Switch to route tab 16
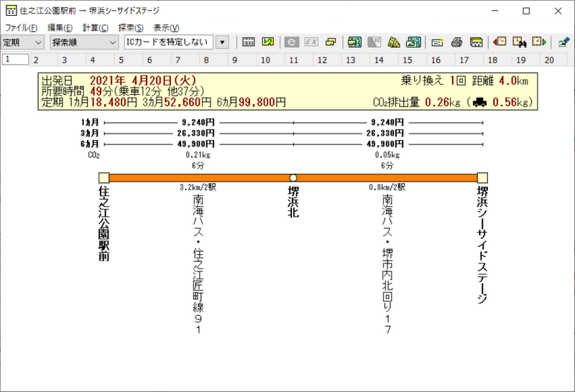The image size is (575, 392). (x=441, y=60)
